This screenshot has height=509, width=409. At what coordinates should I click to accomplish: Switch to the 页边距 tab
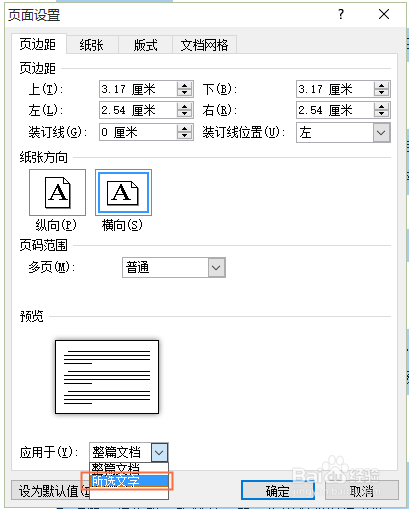click(x=38, y=44)
